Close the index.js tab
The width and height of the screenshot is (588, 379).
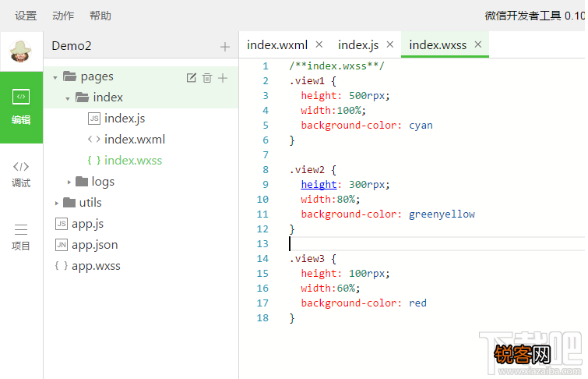point(390,44)
